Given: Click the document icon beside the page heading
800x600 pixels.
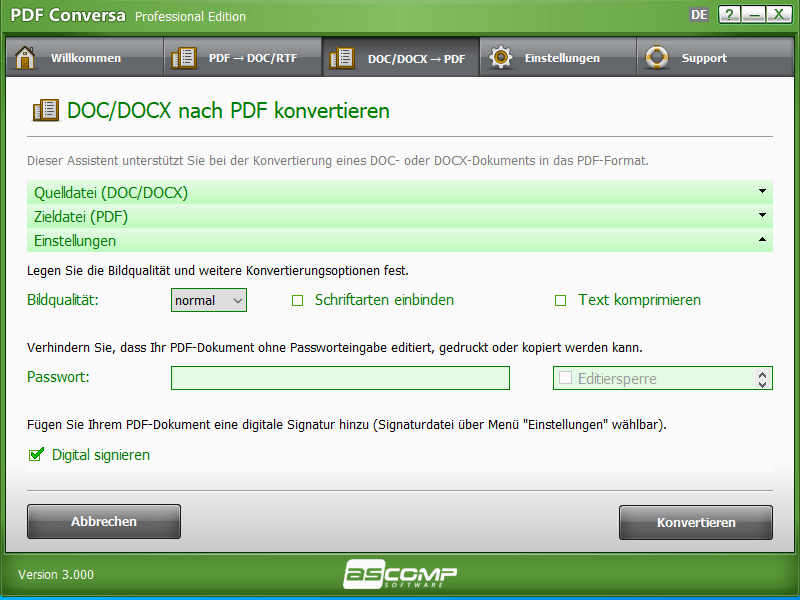Looking at the screenshot, I should point(46,110).
